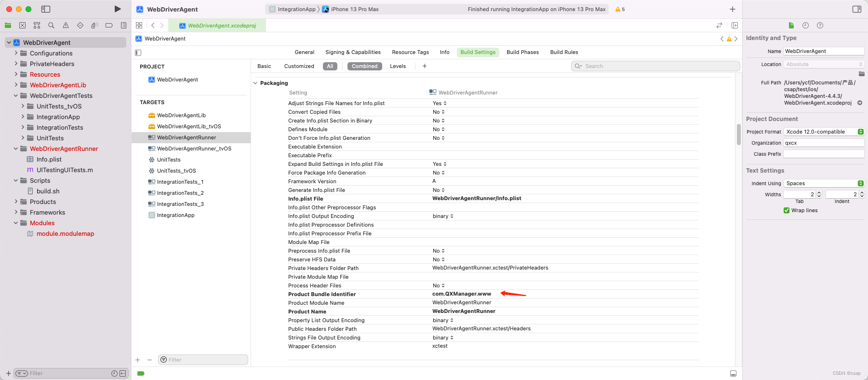The height and width of the screenshot is (380, 868).
Task: Show the history inspector
Action: tap(805, 26)
